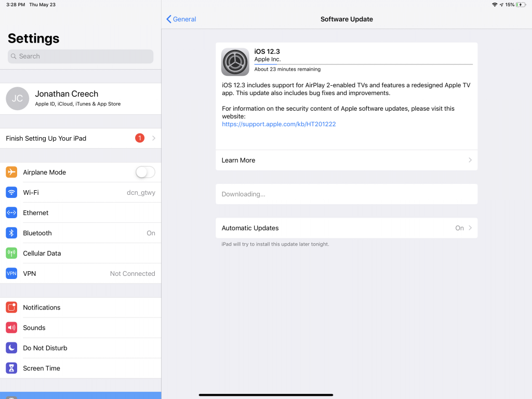This screenshot has height=399, width=532.
Task: Tap the 15% battery percentage text
Action: [510, 5]
